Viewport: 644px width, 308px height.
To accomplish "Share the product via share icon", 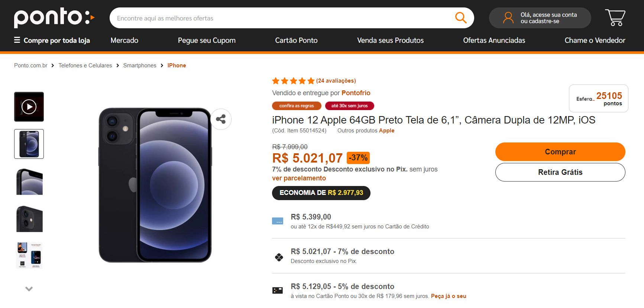I will pyautogui.click(x=221, y=119).
